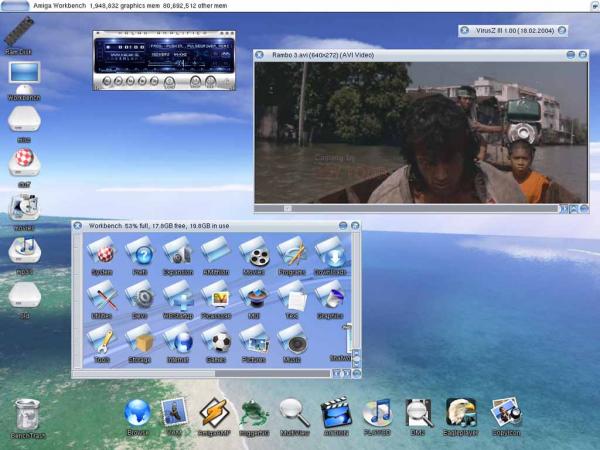Click scroll-left arrow in Workbench window
The height and width of the screenshot is (450, 600).
click(x=336, y=373)
